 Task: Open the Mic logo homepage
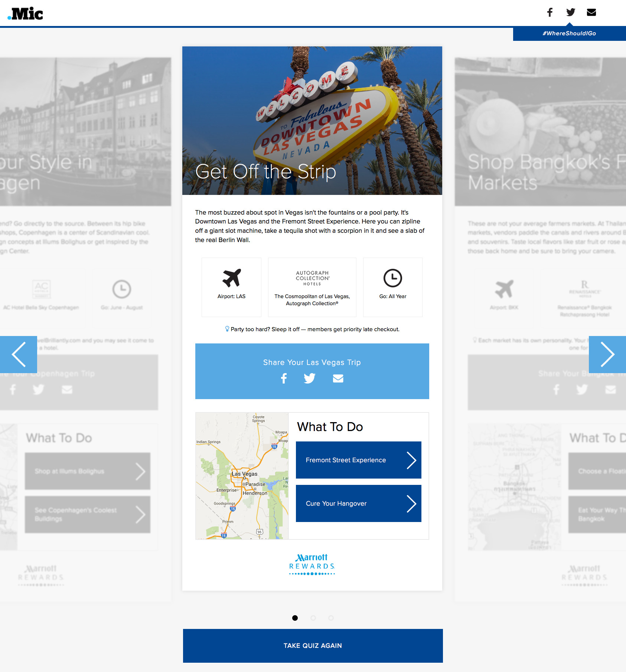click(x=26, y=14)
